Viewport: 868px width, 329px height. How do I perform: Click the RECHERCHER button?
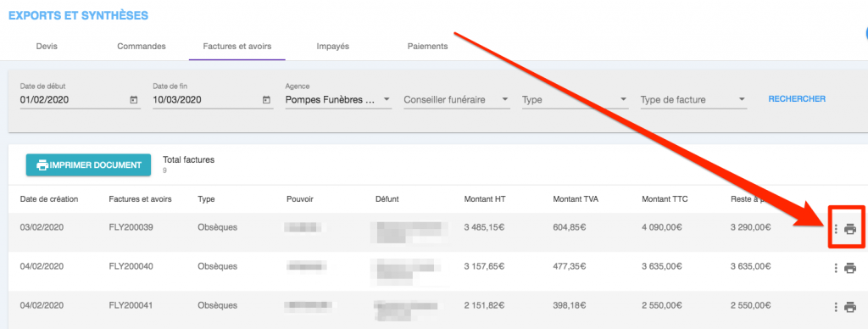point(797,99)
